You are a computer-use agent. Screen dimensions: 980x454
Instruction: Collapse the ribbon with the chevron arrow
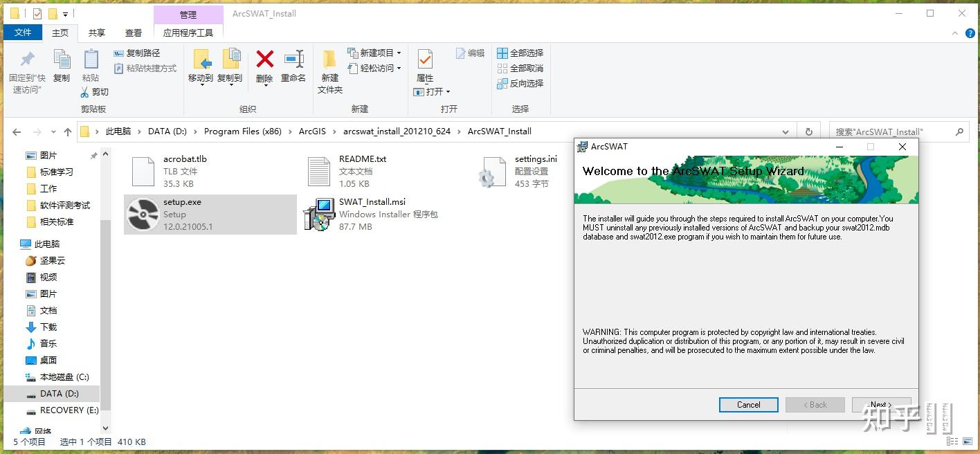click(954, 33)
